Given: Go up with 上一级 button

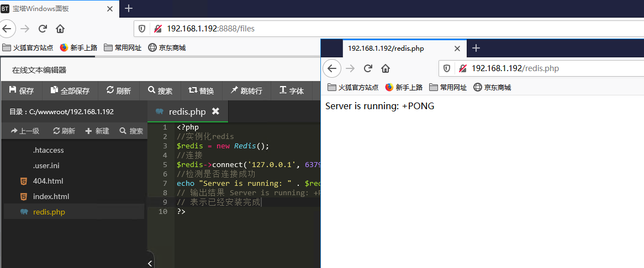Looking at the screenshot, I should 25,131.
